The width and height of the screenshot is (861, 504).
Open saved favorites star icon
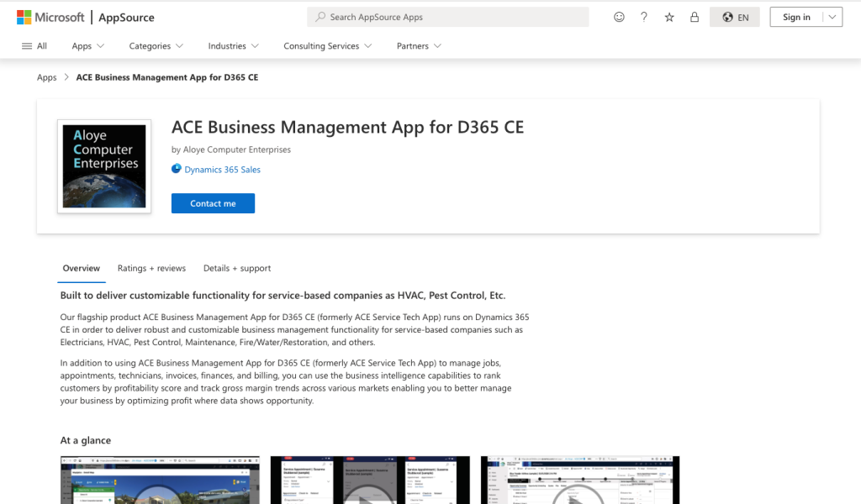click(669, 17)
